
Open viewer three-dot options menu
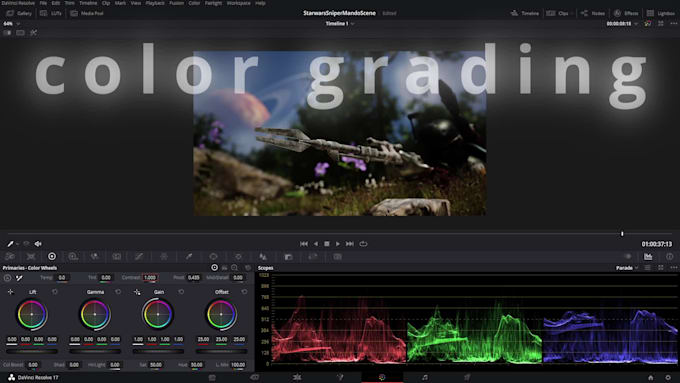[x=673, y=23]
